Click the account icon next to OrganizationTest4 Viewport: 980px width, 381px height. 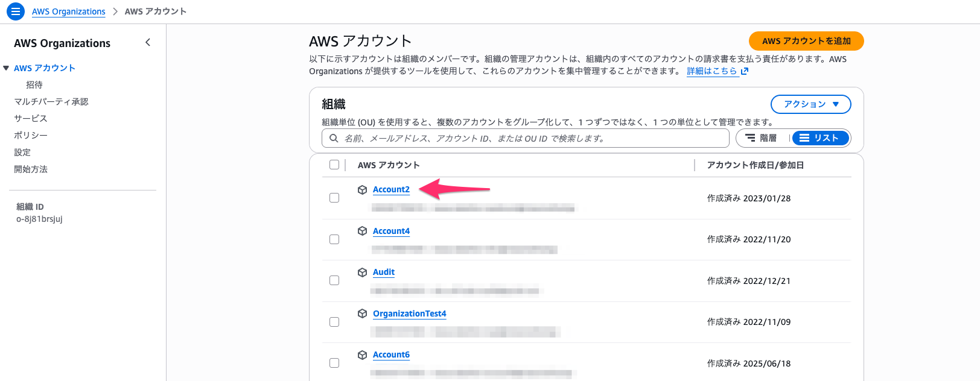(x=361, y=313)
